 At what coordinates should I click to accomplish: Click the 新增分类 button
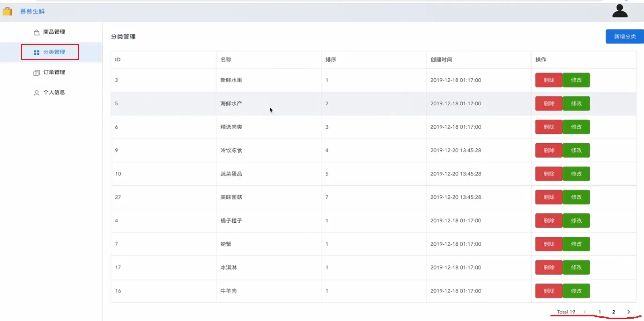[x=624, y=36]
